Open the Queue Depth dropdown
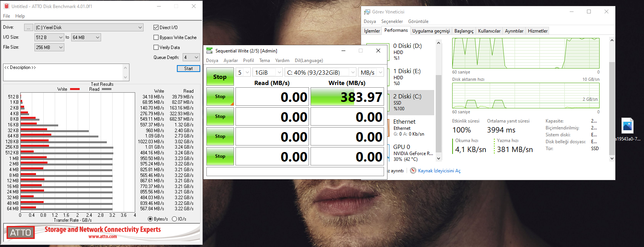 pyautogui.click(x=191, y=57)
